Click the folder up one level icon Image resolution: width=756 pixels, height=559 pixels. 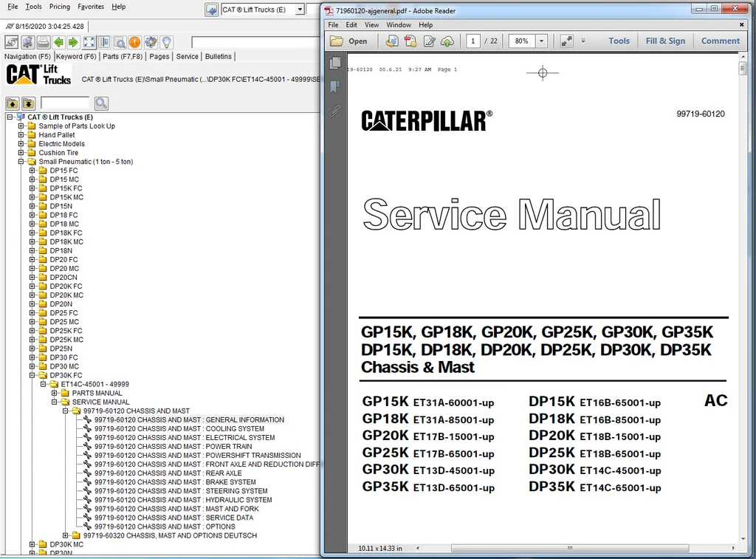[x=13, y=103]
